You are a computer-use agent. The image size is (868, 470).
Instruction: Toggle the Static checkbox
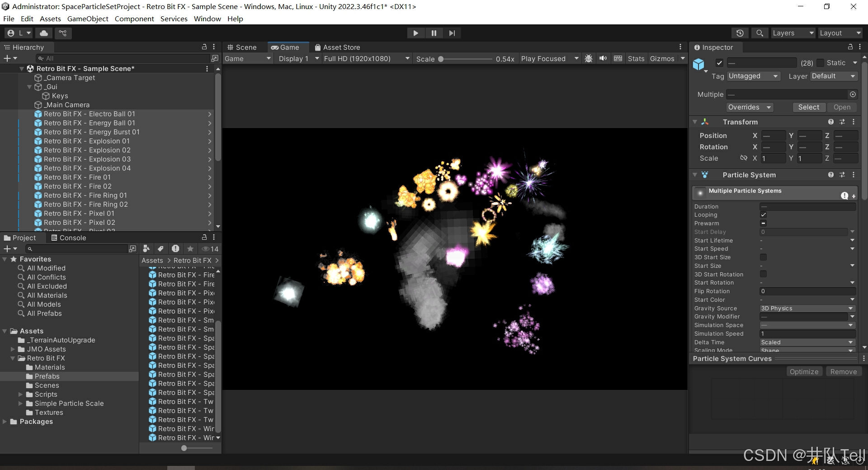click(821, 63)
